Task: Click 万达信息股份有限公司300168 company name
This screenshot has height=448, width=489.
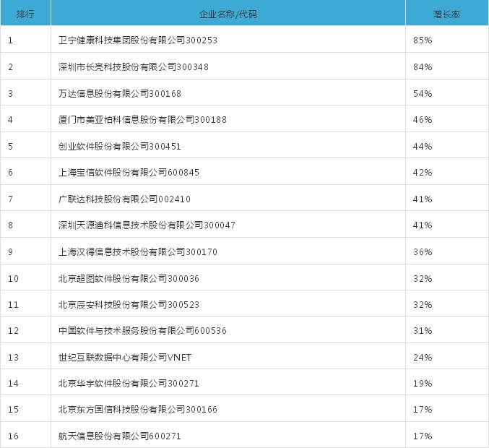Action: point(119,93)
